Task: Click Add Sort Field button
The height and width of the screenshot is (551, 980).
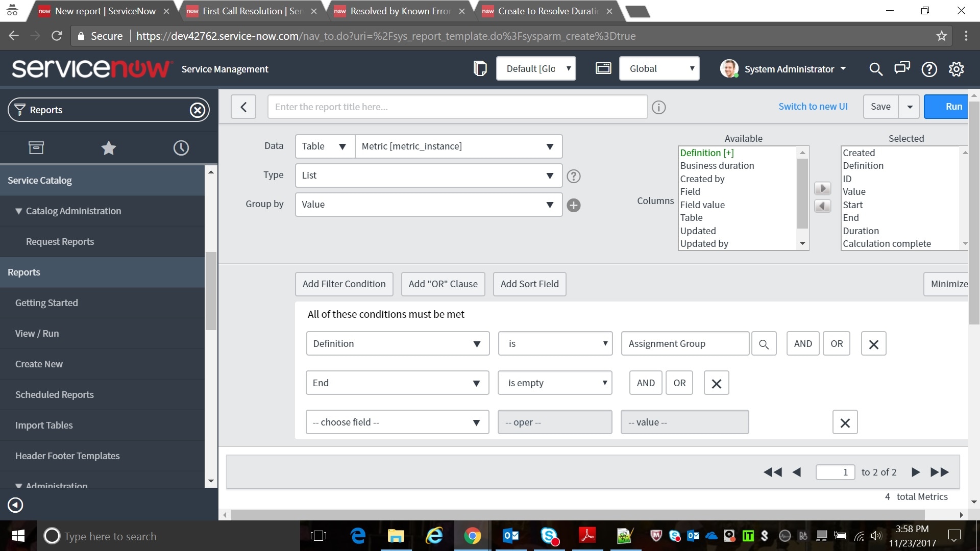Action: click(529, 284)
